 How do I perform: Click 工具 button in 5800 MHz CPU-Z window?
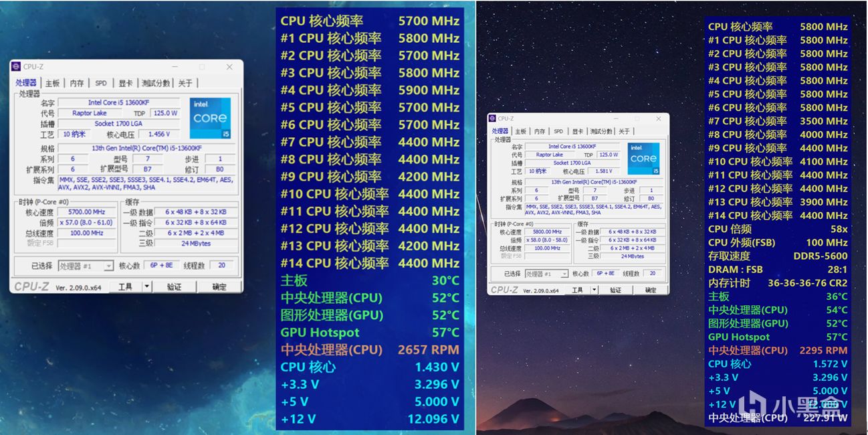click(x=579, y=290)
